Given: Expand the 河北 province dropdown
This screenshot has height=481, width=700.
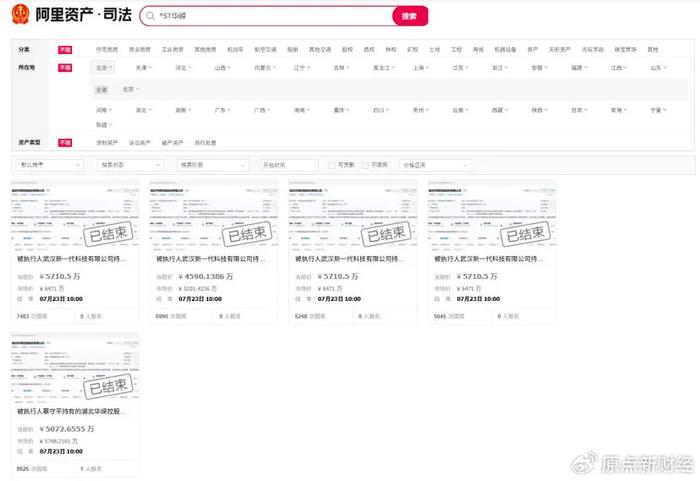Looking at the screenshot, I should [x=183, y=68].
